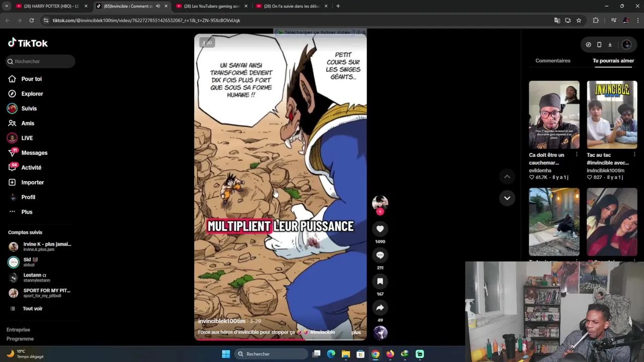
Task: Click the address bar URL
Action: (x=146, y=21)
